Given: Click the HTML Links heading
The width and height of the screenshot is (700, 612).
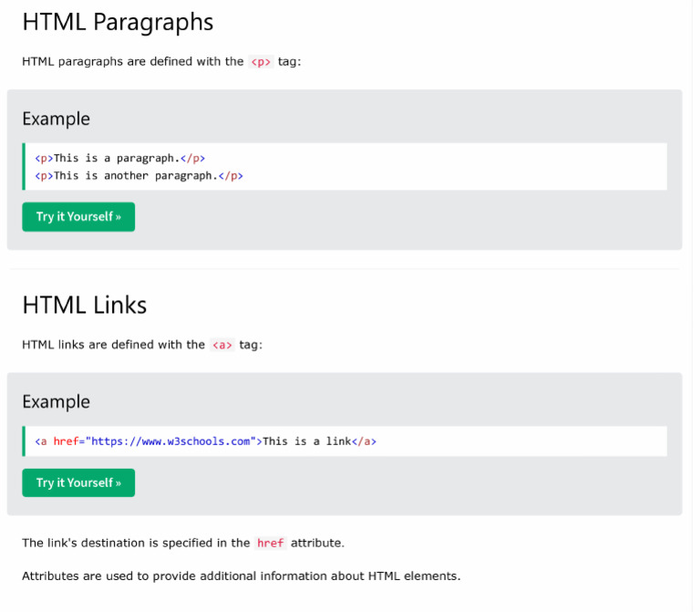Looking at the screenshot, I should click(84, 305).
